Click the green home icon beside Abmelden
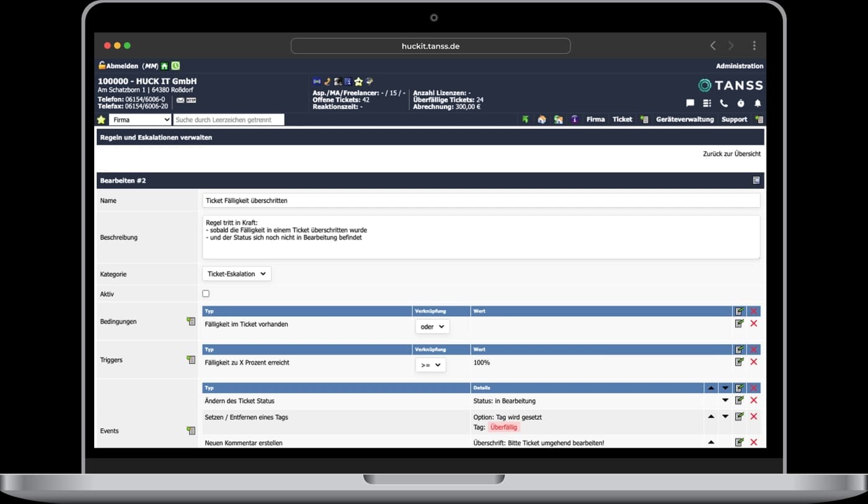The image size is (868, 504). pyautogui.click(x=164, y=66)
